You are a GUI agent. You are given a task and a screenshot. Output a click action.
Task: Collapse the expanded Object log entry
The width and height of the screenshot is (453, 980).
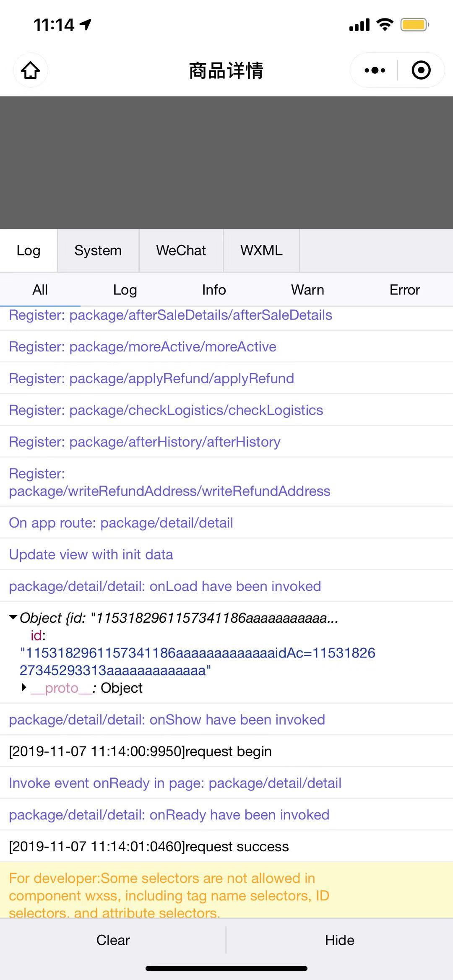[x=13, y=617]
